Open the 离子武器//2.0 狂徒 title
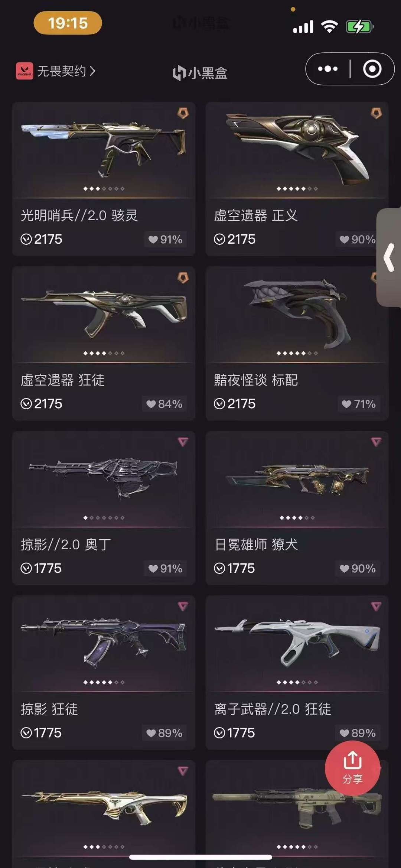Viewport: 401px width, 868px height. 273,709
